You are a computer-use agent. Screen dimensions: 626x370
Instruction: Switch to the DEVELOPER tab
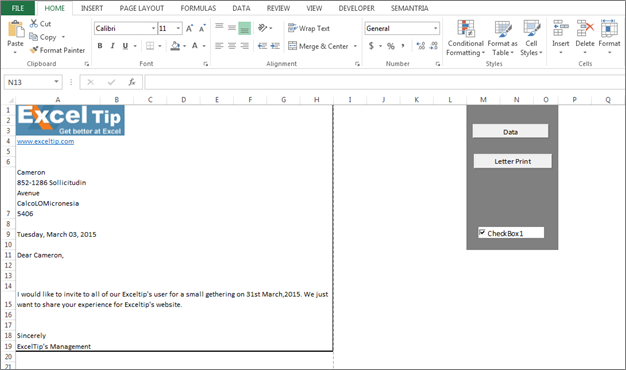357,8
